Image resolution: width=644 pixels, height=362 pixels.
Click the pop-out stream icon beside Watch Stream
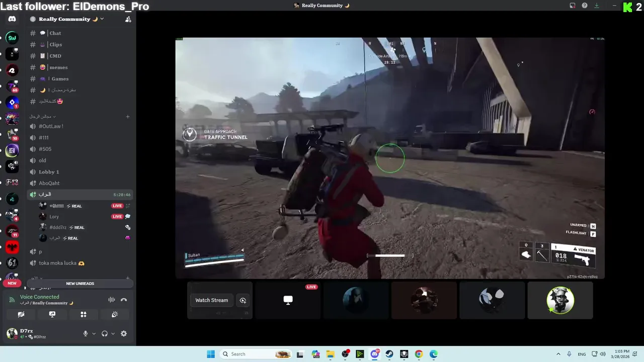[x=243, y=300]
